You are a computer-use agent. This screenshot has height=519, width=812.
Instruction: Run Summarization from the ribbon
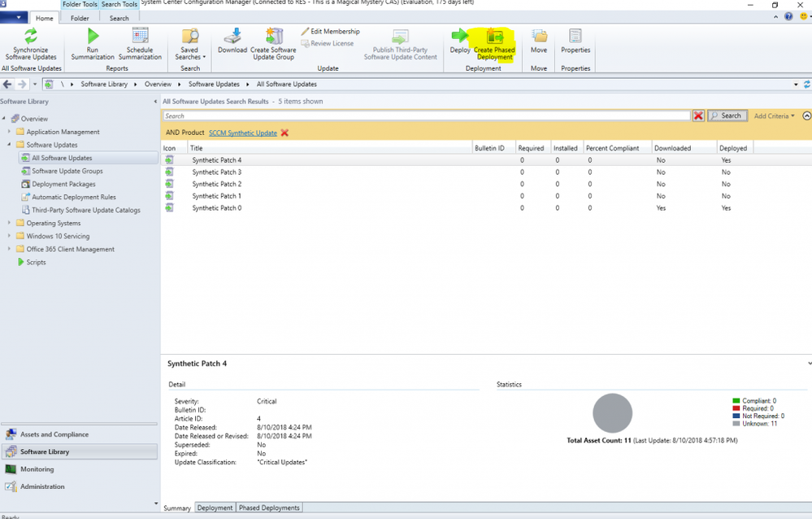(93, 42)
